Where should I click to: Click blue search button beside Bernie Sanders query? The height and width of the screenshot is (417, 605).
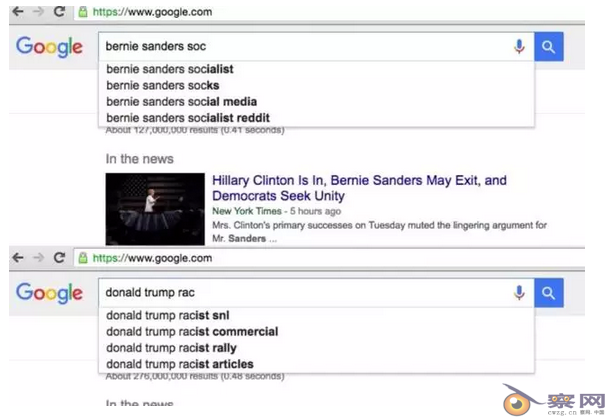coord(549,47)
